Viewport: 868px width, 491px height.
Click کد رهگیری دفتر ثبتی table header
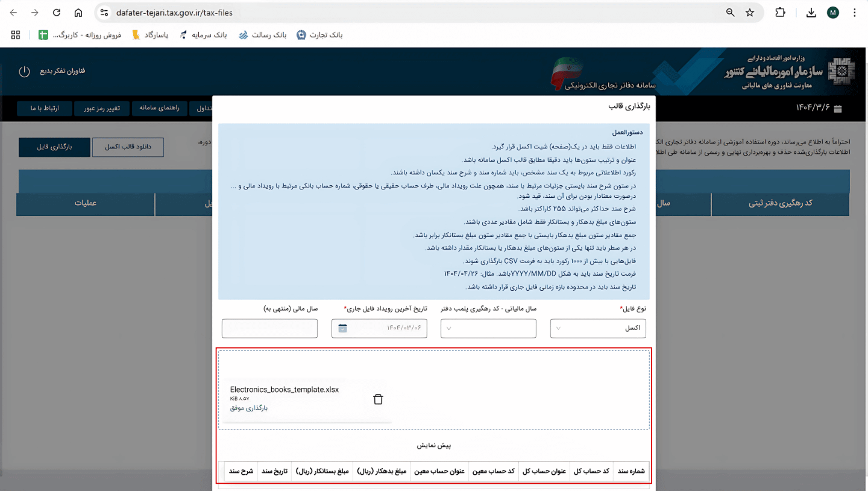(x=780, y=203)
